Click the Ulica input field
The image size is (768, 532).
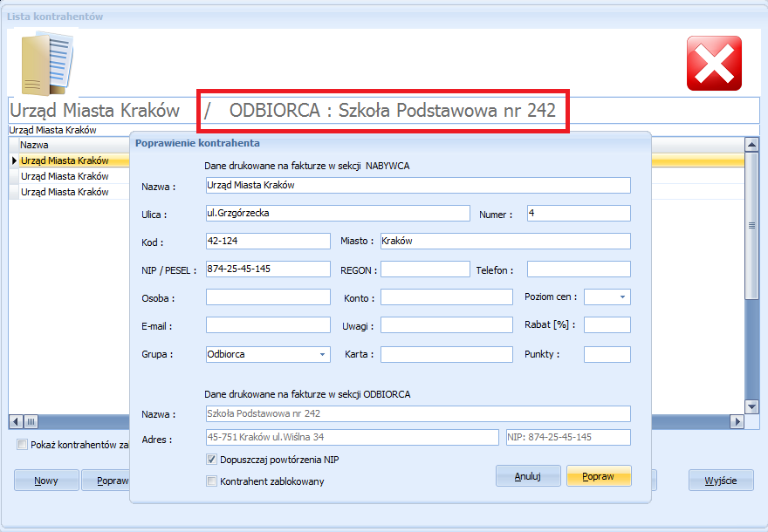[338, 214]
